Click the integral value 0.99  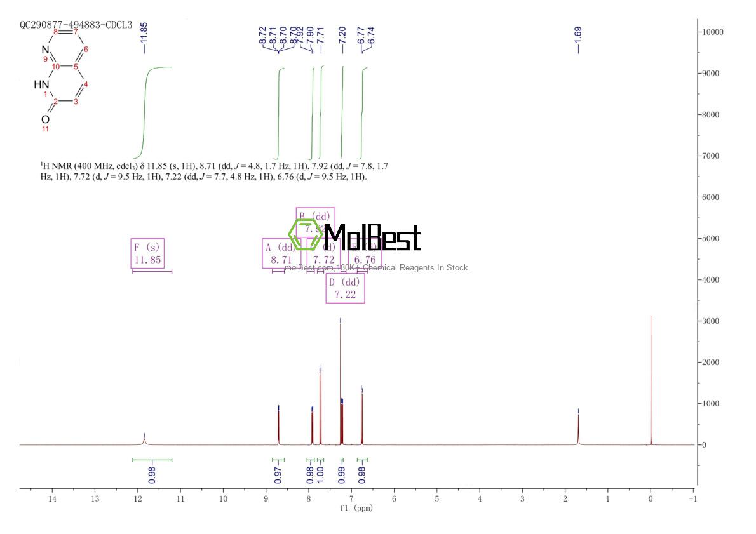point(342,475)
